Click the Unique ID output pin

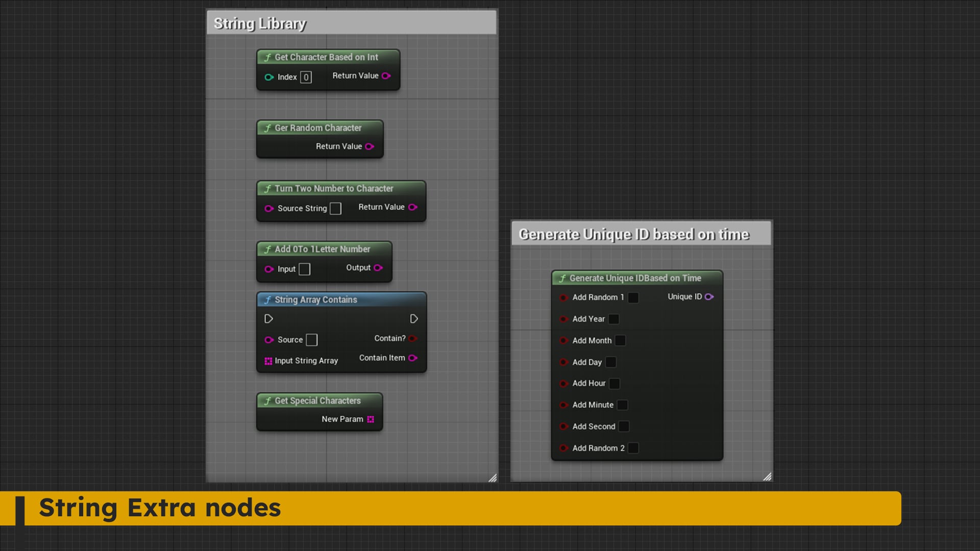point(709,296)
